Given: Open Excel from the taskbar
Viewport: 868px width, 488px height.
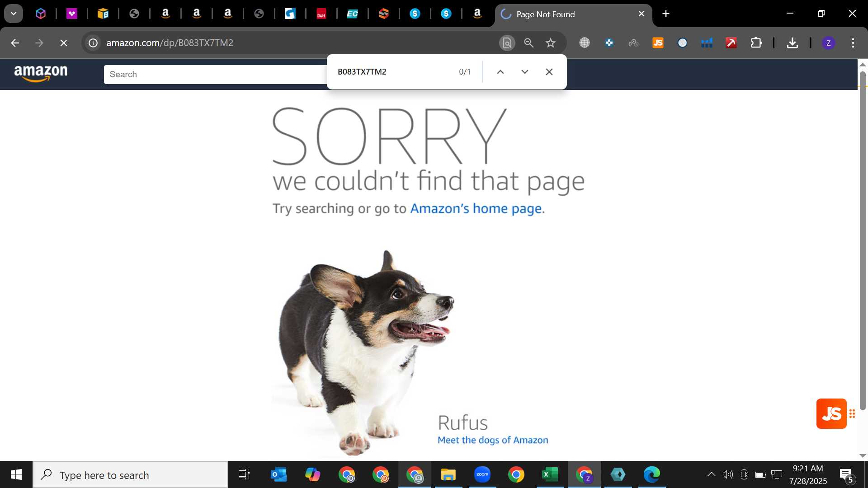Looking at the screenshot, I should 550,474.
